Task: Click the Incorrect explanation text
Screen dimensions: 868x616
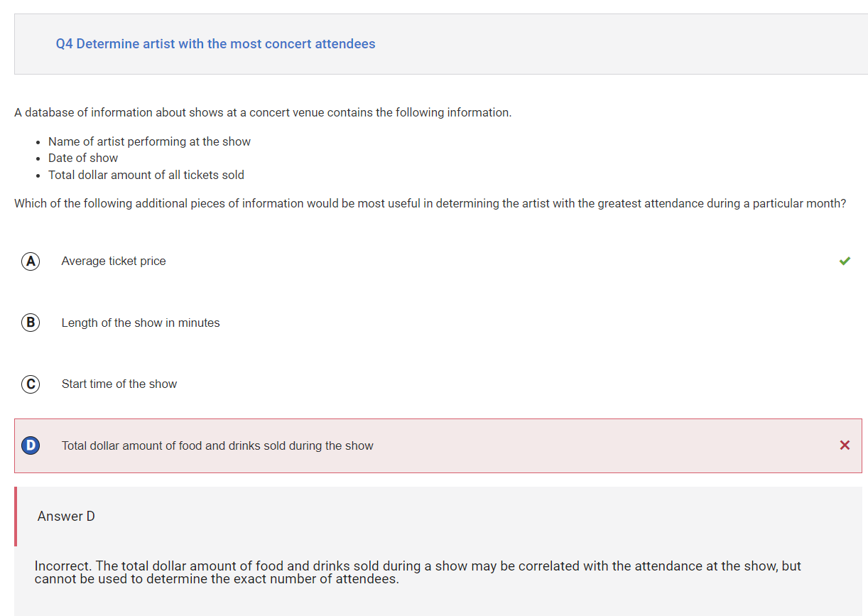Action: point(418,573)
